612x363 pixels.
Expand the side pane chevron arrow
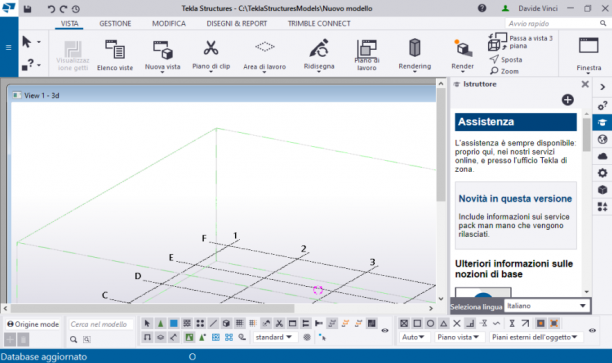tap(603, 87)
